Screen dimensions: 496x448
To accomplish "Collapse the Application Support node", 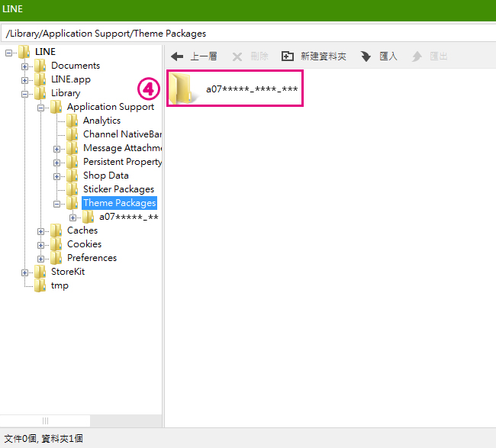I will [x=40, y=108].
